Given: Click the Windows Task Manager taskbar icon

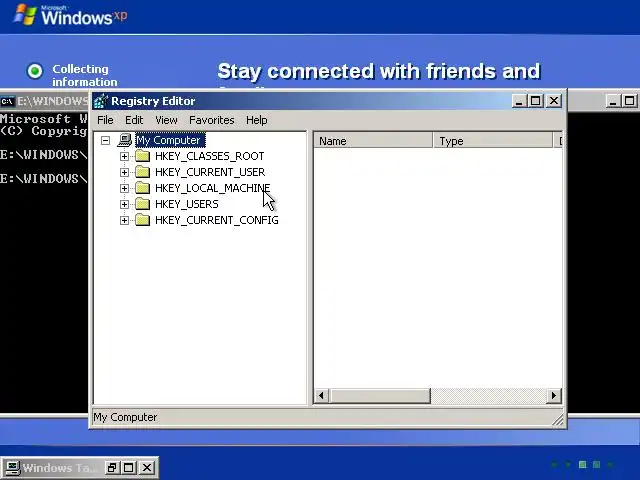Looking at the screenshot, I should [x=11, y=468].
